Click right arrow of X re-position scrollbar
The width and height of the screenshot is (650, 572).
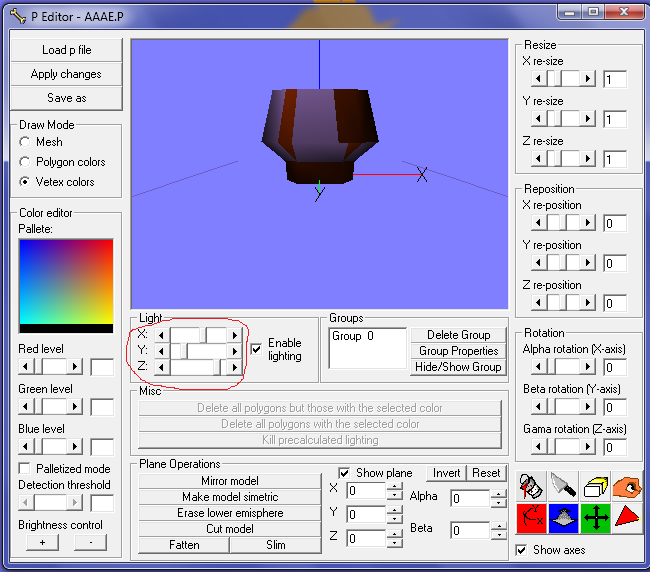pos(587,223)
